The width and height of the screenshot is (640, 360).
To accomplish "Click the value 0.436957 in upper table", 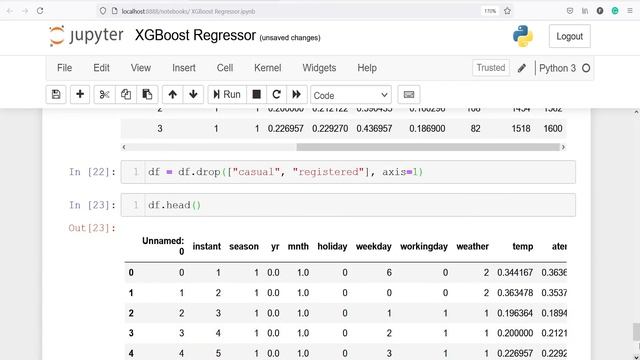I will [374, 129].
